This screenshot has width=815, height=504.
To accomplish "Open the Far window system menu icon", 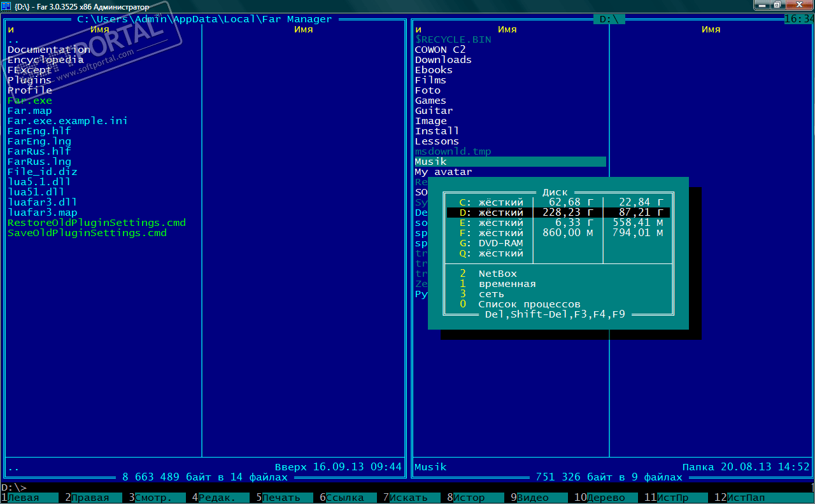I will 6,6.
